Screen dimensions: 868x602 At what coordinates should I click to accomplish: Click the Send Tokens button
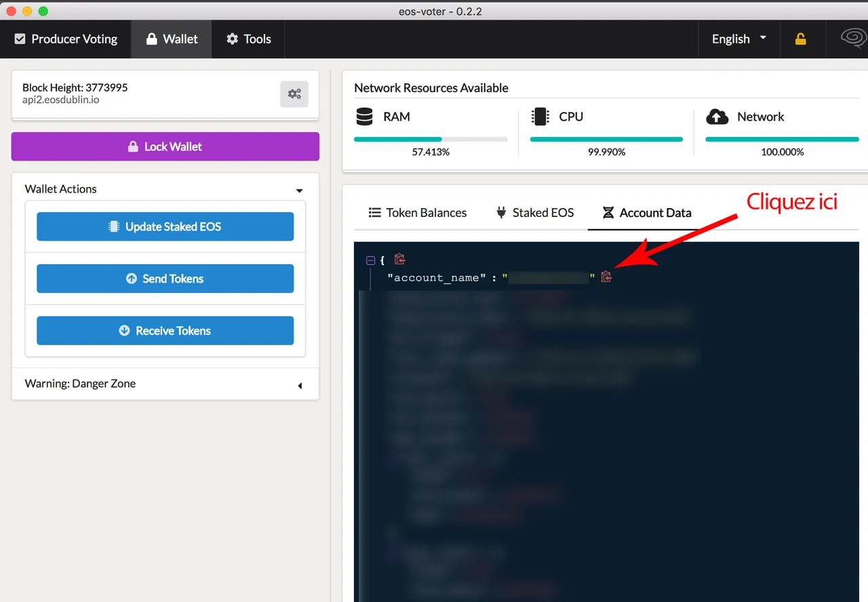pyautogui.click(x=165, y=279)
